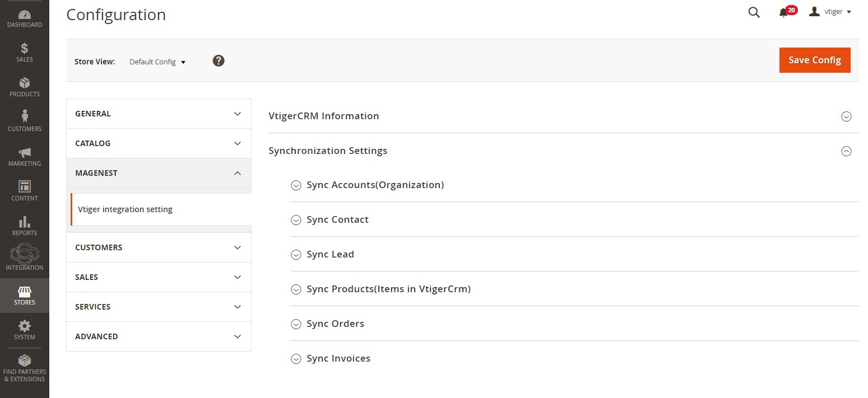
Task: Click the search magnifier icon
Action: click(754, 12)
